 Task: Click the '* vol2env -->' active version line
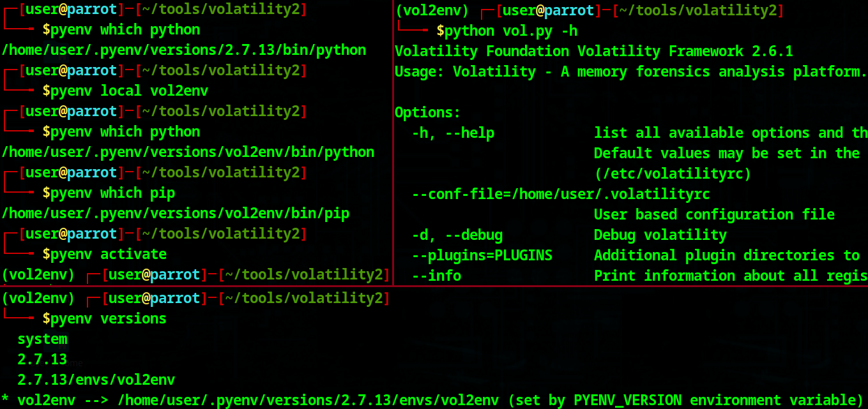click(433, 400)
